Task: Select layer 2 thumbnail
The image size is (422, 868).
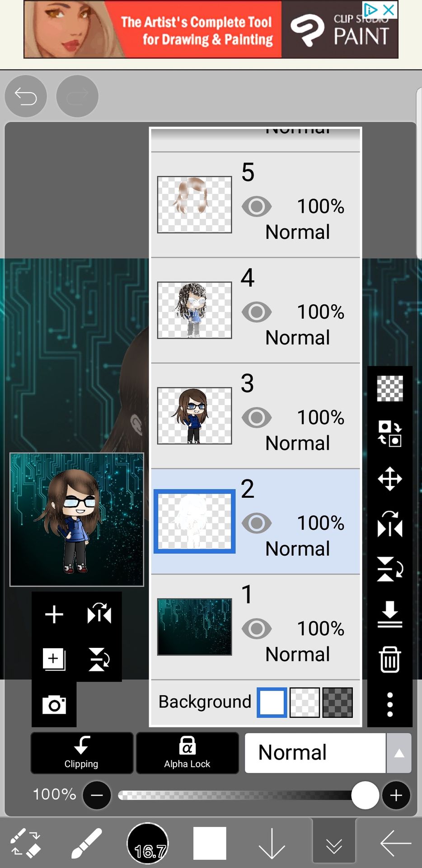Action: pyautogui.click(x=194, y=521)
